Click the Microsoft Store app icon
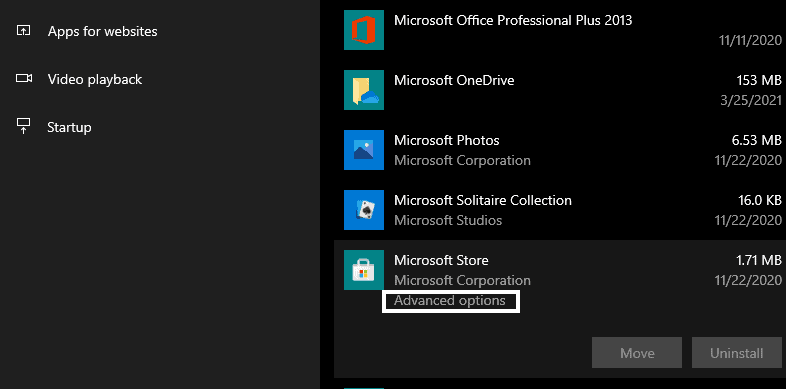Viewport: 786px width, 389px height. (x=364, y=270)
